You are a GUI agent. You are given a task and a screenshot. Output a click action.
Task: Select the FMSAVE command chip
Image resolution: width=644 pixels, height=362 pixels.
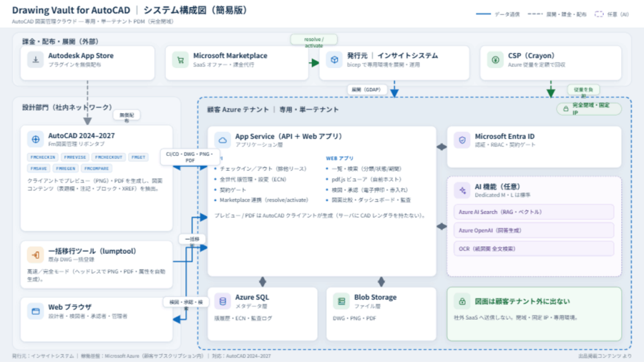coord(38,168)
